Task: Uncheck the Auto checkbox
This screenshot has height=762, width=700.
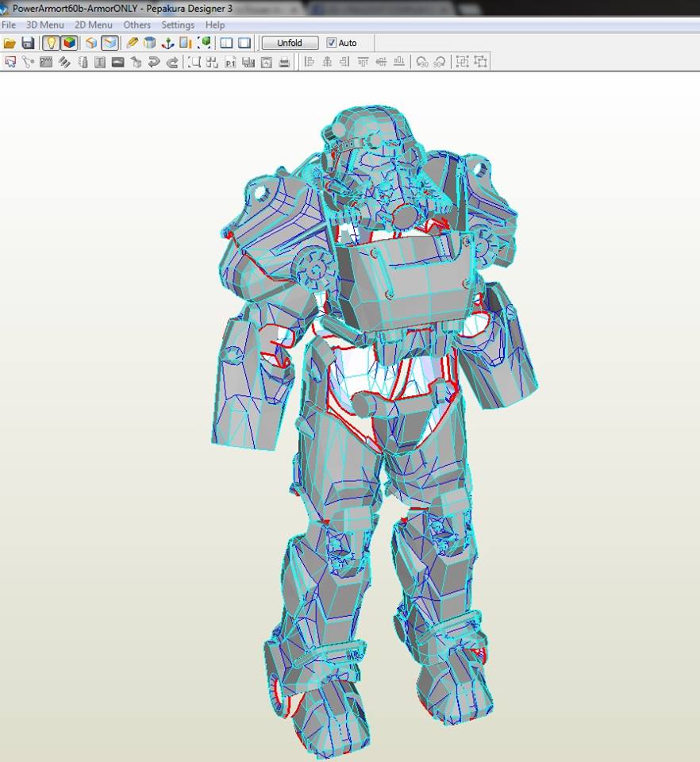Action: [x=331, y=43]
